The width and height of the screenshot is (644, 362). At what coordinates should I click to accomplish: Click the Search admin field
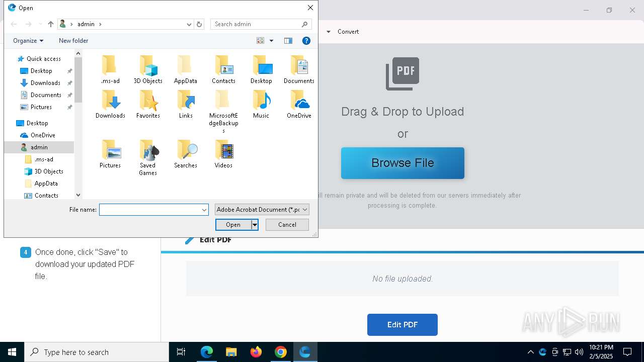pos(257,24)
